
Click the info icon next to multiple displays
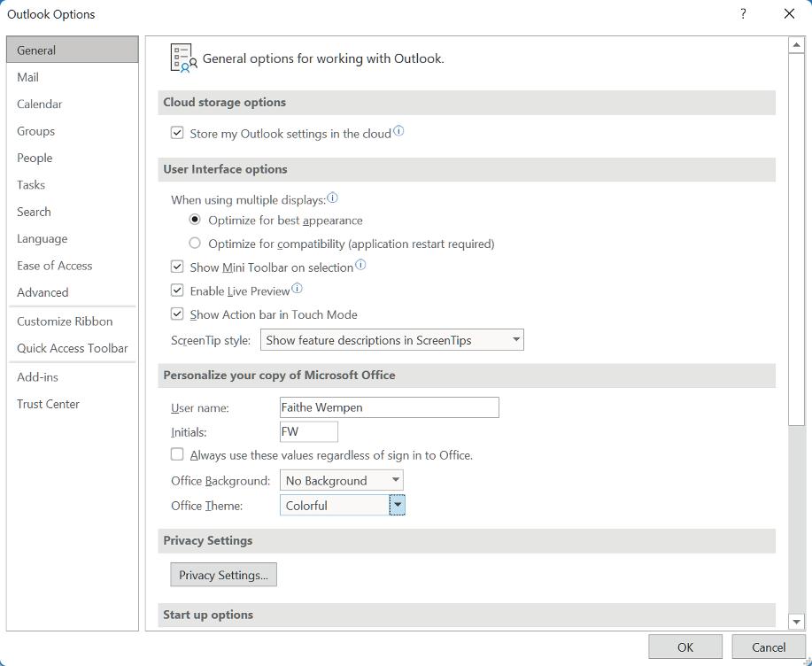[x=333, y=198]
